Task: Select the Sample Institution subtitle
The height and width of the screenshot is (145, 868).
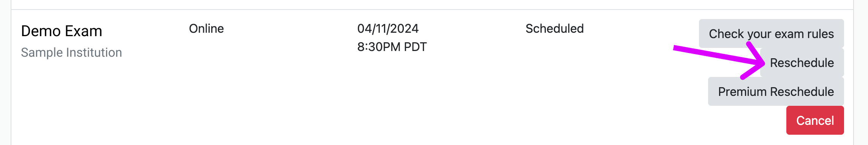Action: click(71, 52)
